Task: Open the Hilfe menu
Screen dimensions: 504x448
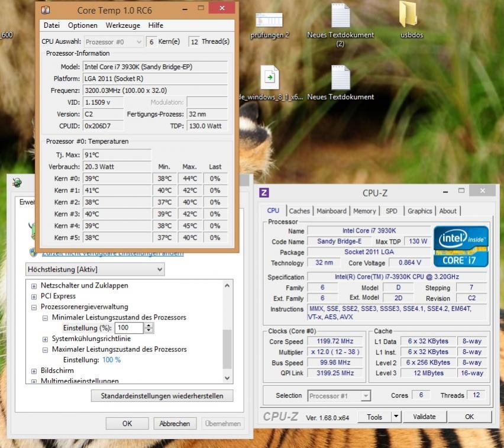Action: pos(156,25)
